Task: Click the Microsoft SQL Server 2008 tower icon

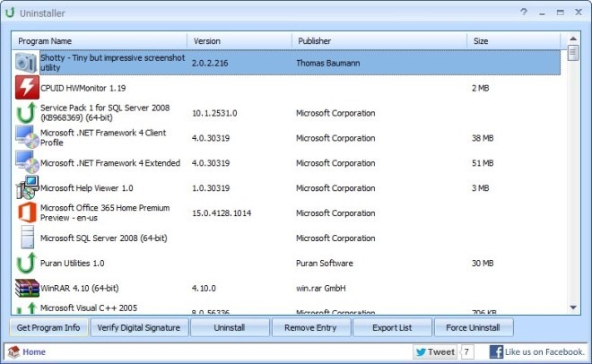Action: [x=27, y=238]
